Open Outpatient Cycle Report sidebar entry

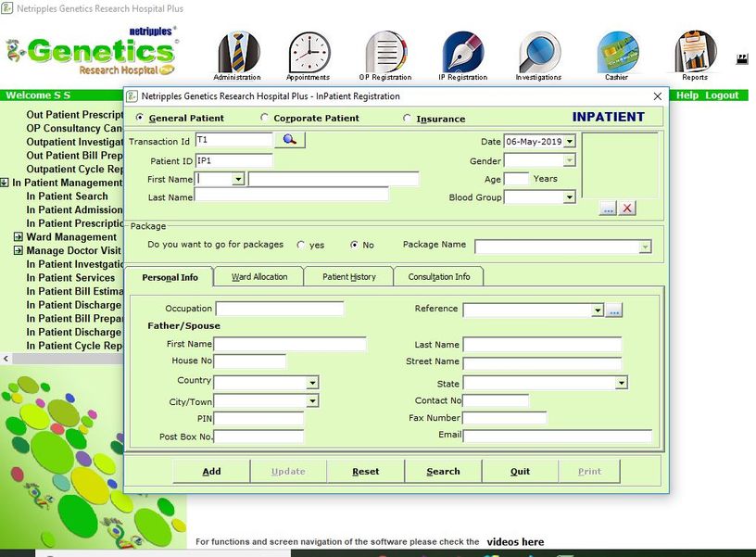75,169
